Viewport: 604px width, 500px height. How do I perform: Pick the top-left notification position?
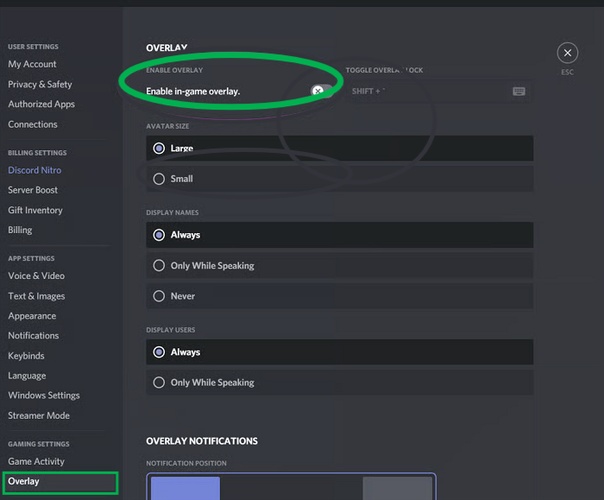tap(184, 488)
